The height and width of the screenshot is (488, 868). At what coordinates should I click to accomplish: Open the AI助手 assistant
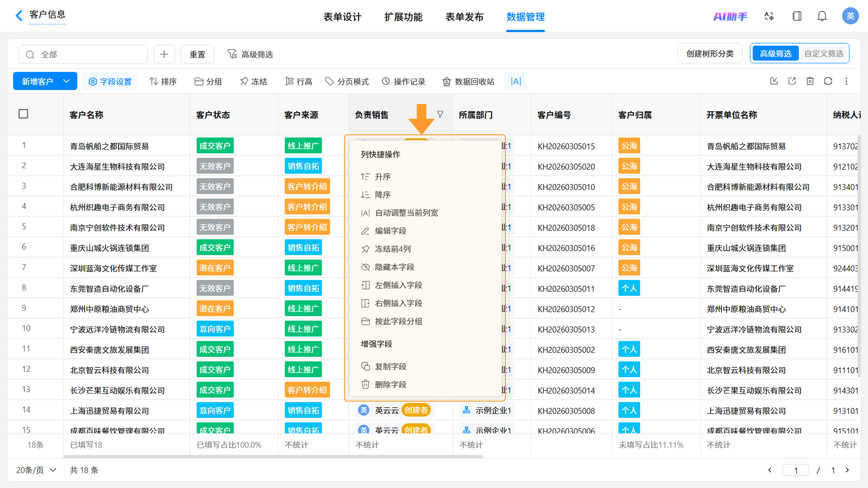point(730,16)
